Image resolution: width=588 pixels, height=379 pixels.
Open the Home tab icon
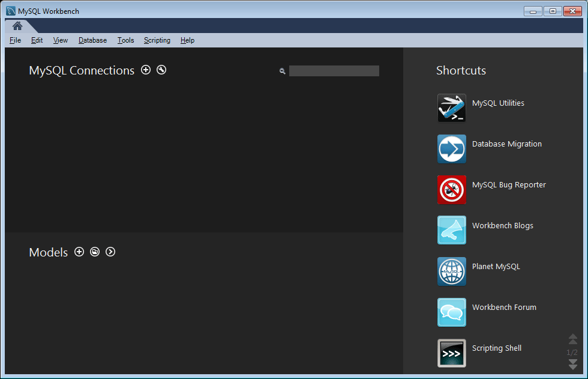click(17, 26)
